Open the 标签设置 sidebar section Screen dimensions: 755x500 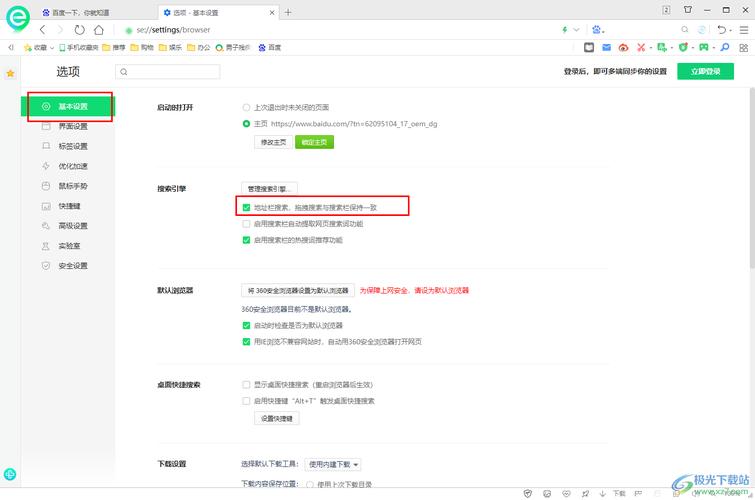pyautogui.click(x=67, y=146)
